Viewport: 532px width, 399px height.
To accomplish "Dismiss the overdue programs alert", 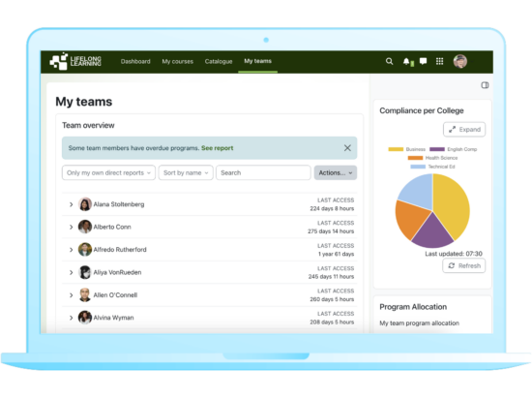I will pos(347,148).
